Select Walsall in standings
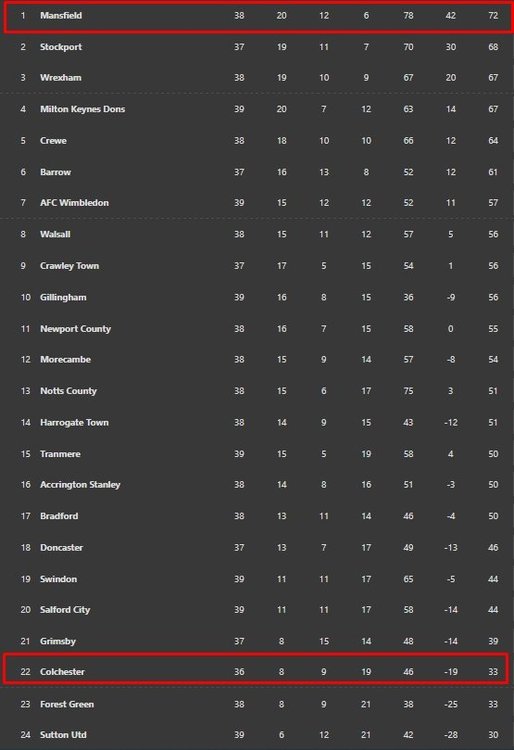 pyautogui.click(x=55, y=234)
